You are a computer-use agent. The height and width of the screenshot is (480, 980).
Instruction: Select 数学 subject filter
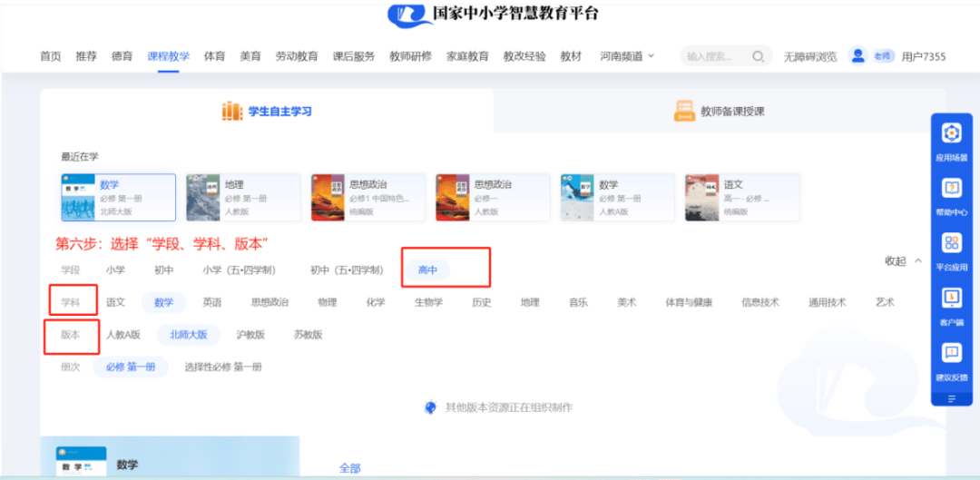pyautogui.click(x=163, y=302)
